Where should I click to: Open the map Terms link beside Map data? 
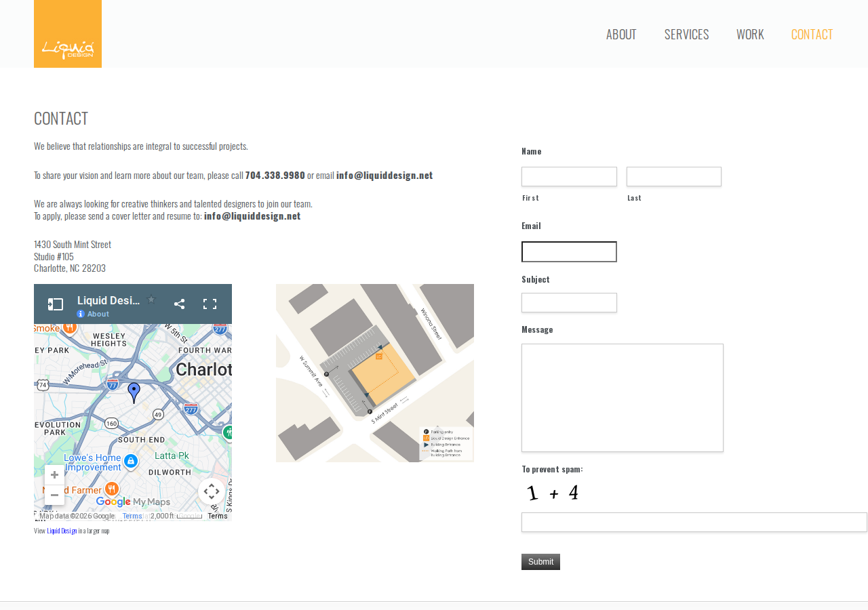[132, 516]
